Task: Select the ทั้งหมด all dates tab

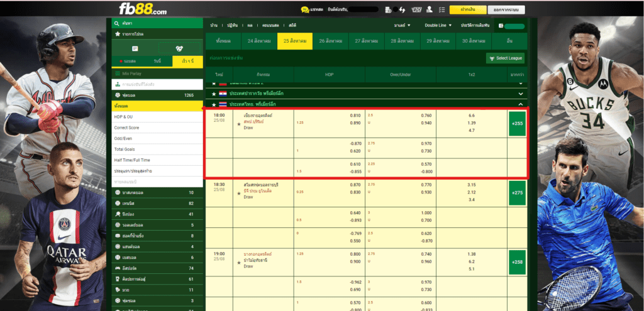Action: [x=223, y=41]
